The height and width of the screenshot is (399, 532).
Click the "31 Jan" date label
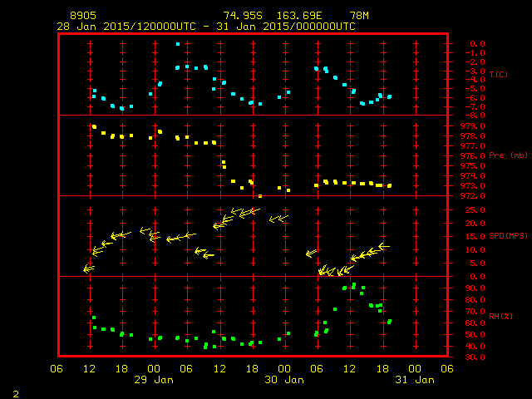click(415, 380)
